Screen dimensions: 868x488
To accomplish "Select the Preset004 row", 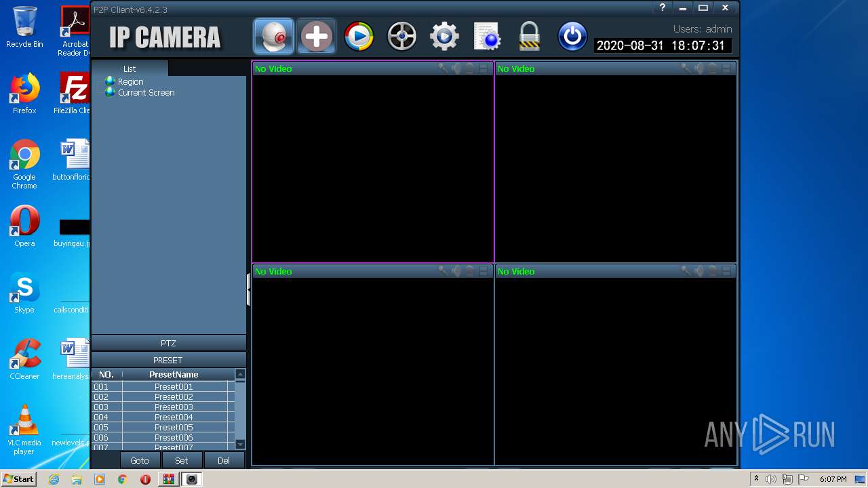I will click(x=163, y=417).
